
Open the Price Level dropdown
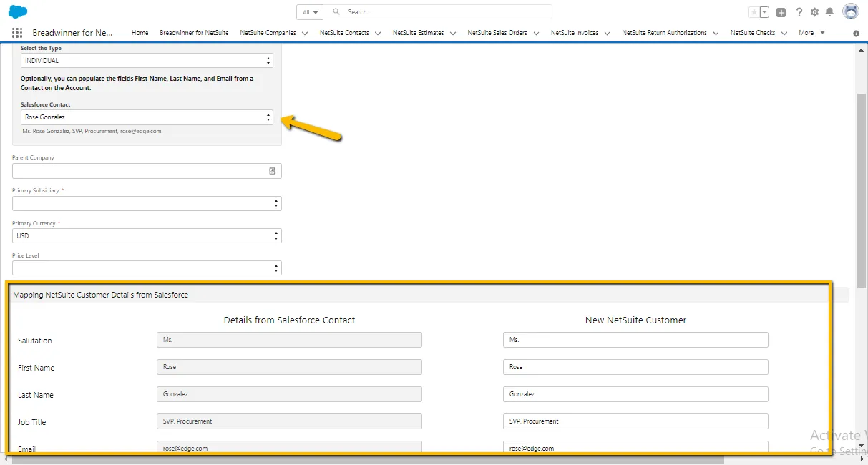(x=147, y=268)
